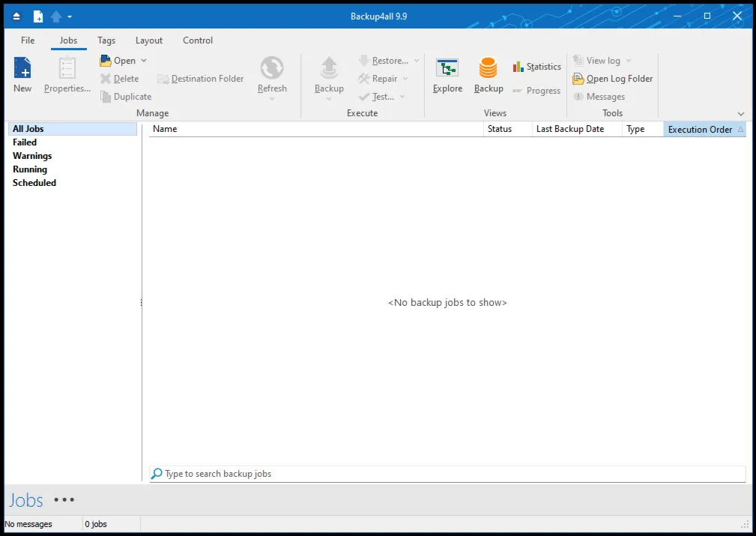
Task: Click the Restore icon
Action: coord(364,60)
